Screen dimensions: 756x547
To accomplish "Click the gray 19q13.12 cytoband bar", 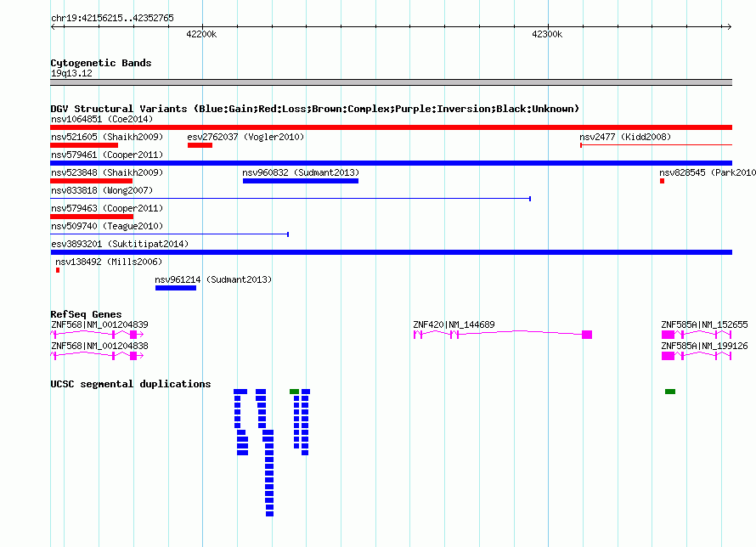I will pos(391,82).
